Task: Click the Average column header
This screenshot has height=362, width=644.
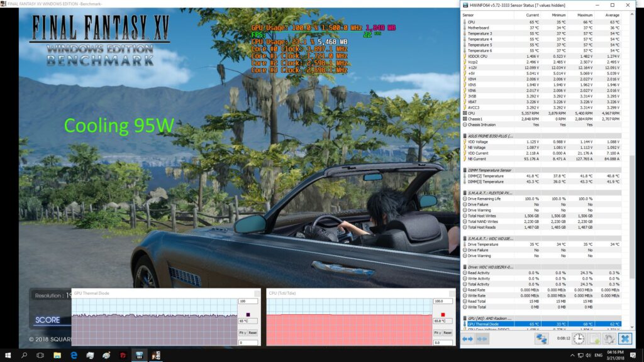Action: 612,15
